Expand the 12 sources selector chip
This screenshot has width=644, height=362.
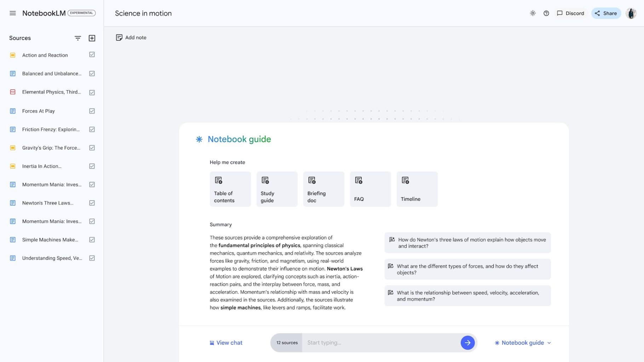click(x=287, y=343)
